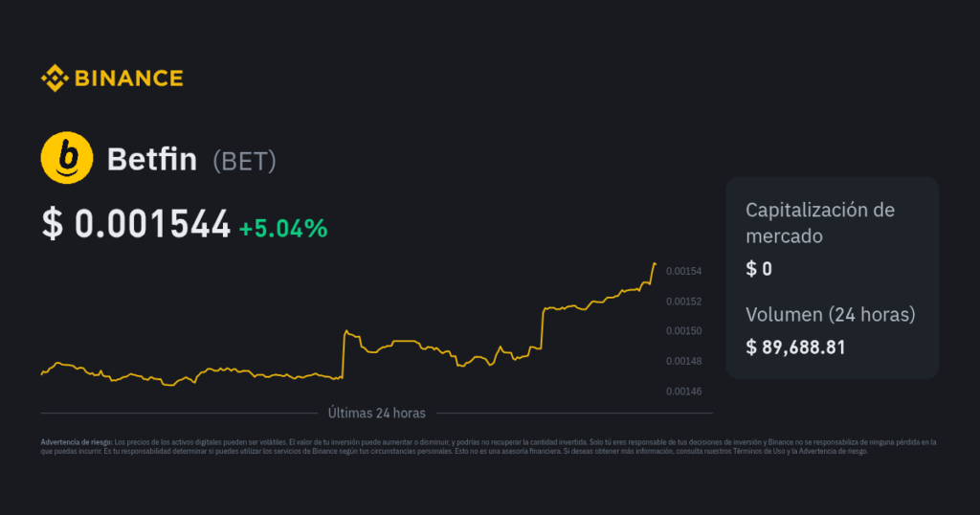Click the 0.00152 y-axis label
The height and width of the screenshot is (515, 980).
[x=683, y=302]
